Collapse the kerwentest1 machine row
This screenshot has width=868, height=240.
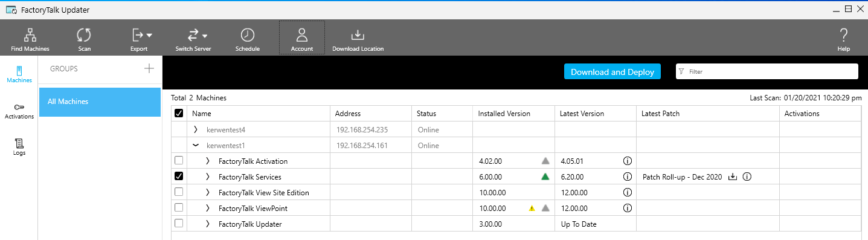196,145
